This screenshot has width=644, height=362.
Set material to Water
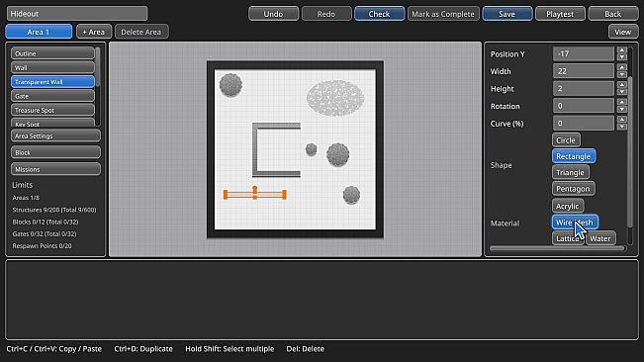coord(600,238)
